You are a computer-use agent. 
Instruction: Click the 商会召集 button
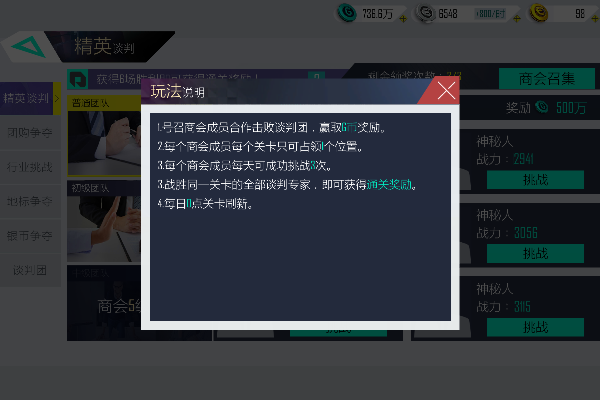coord(547,79)
